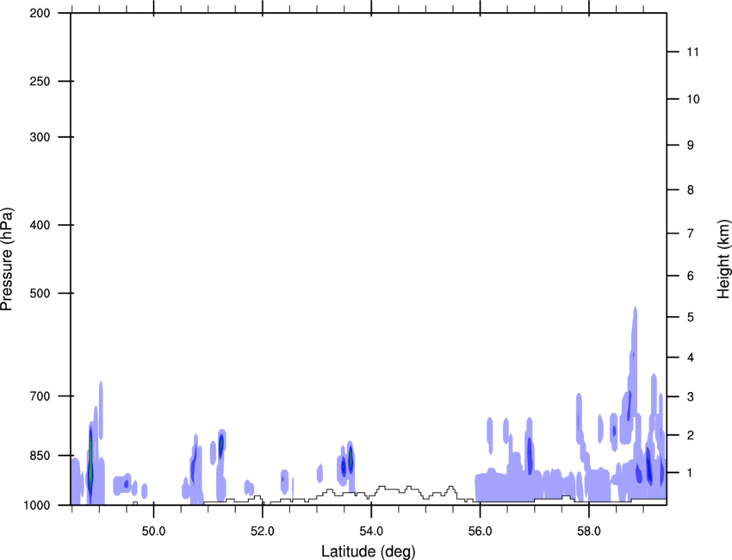Viewport: 732px width, 560px height.
Task: Pick the 6 km height label
Action: pos(691,276)
